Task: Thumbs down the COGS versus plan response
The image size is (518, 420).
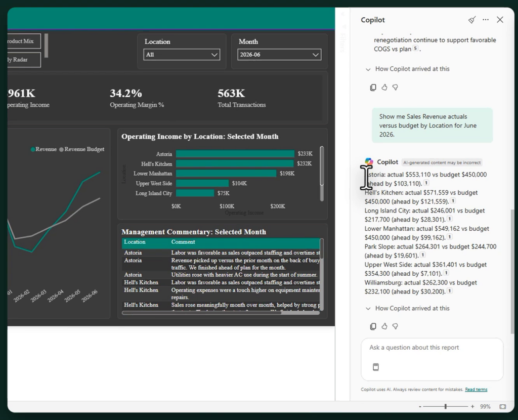Action: point(395,87)
